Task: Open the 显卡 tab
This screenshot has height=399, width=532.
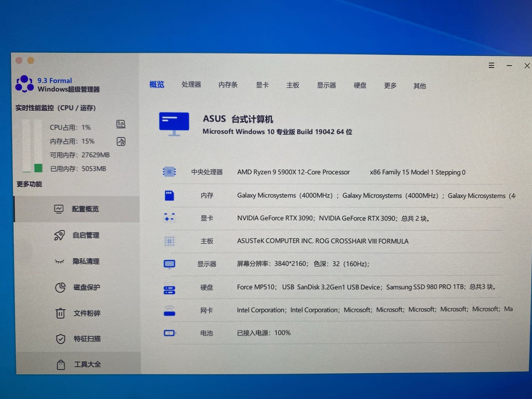Action: point(262,85)
